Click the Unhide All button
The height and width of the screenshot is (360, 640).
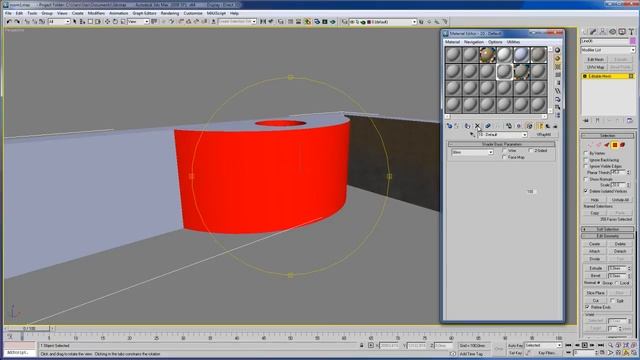pos(620,200)
